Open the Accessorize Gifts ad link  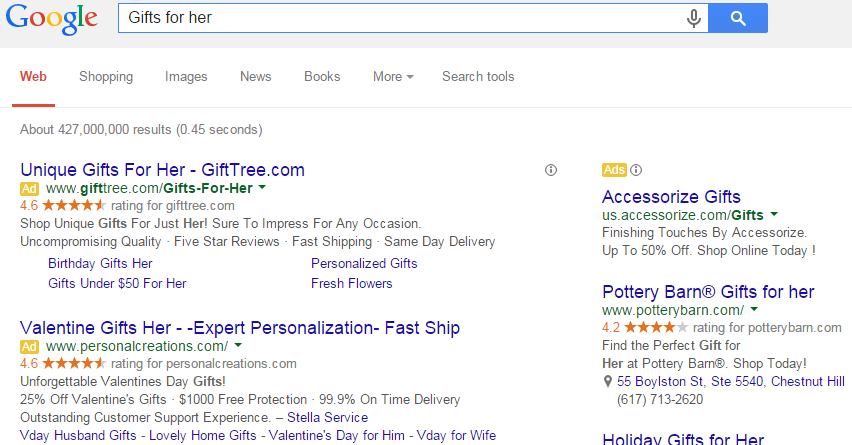click(x=671, y=196)
